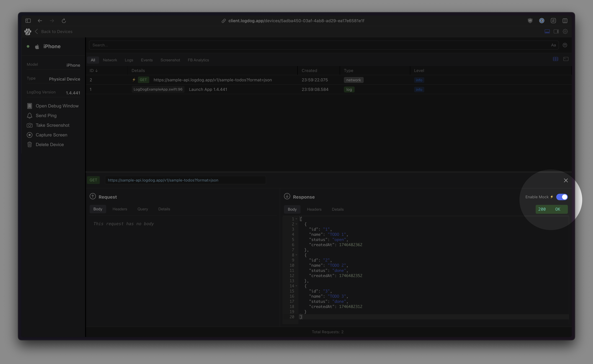Click the Delete Device trash icon
593x364 pixels.
coord(30,144)
